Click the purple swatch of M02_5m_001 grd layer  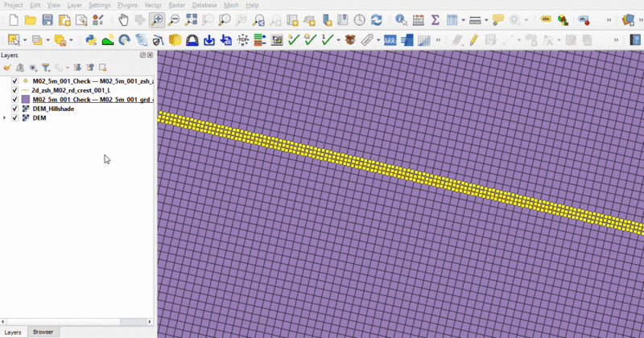coord(26,100)
